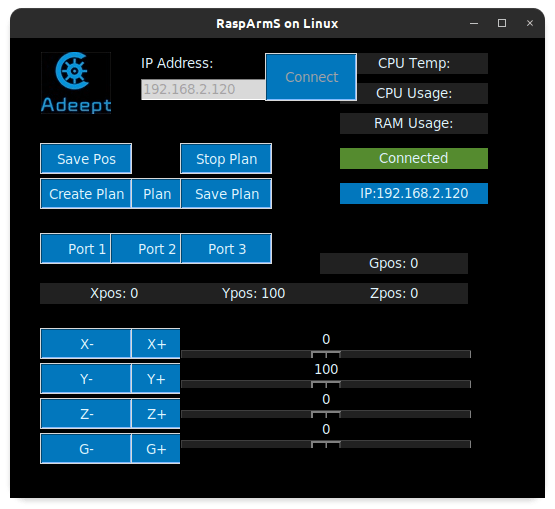Click the X axis slider handle
Image resolution: width=555 pixels, height=509 pixels.
pos(326,354)
